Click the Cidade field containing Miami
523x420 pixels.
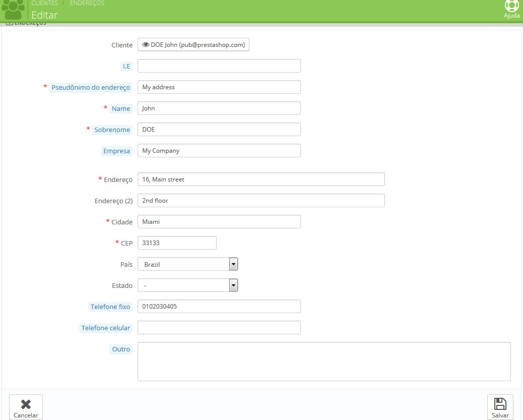pos(219,222)
